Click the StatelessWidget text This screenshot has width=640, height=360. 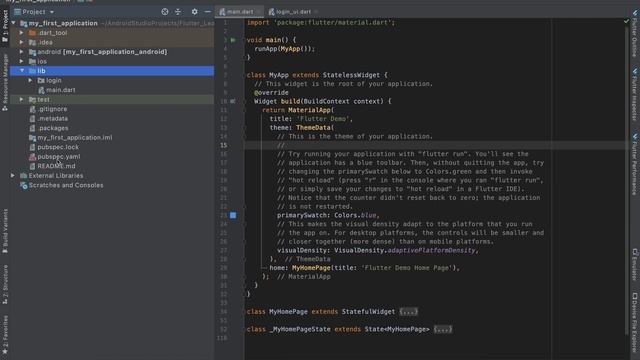point(351,75)
